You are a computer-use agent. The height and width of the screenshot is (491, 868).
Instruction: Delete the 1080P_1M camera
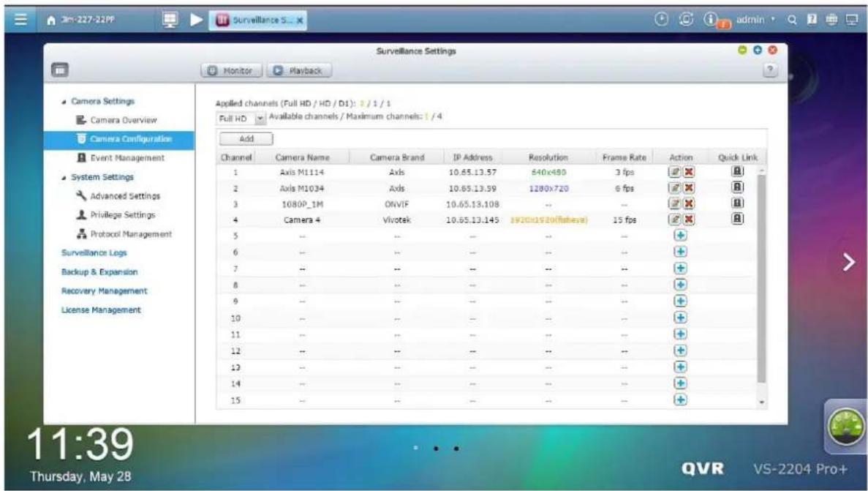tap(688, 203)
